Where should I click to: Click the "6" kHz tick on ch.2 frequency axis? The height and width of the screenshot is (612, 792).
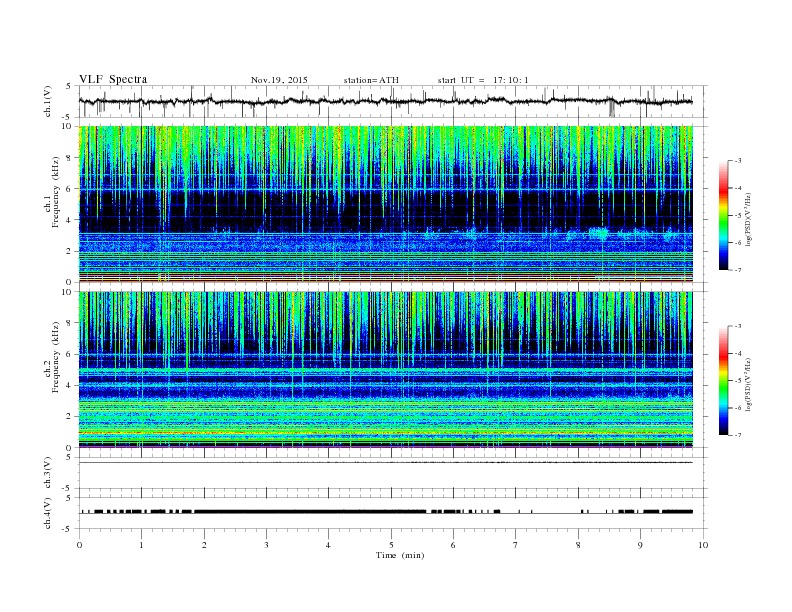tap(69, 354)
